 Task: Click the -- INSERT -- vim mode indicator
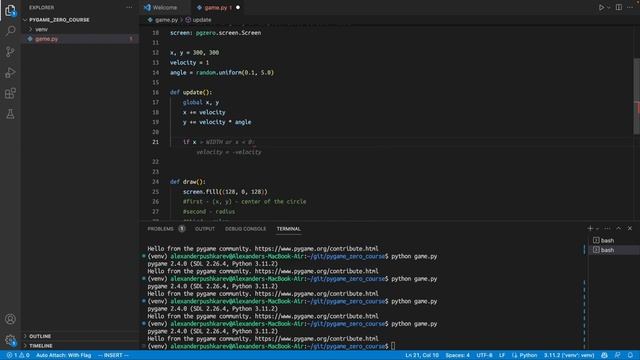[113, 355]
